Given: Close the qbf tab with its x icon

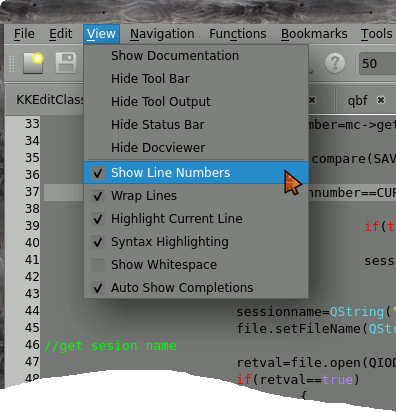Looking at the screenshot, I should click(381, 100).
